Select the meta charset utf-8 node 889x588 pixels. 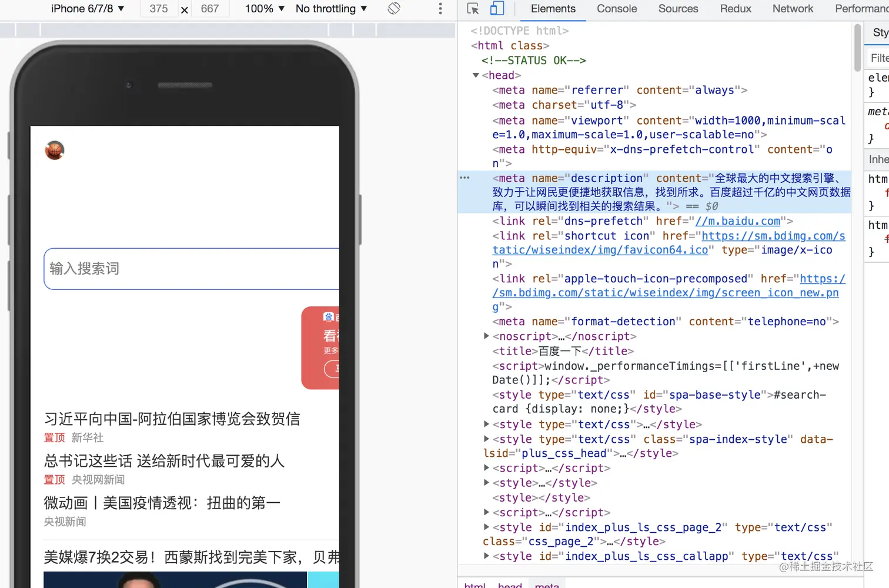click(x=564, y=105)
